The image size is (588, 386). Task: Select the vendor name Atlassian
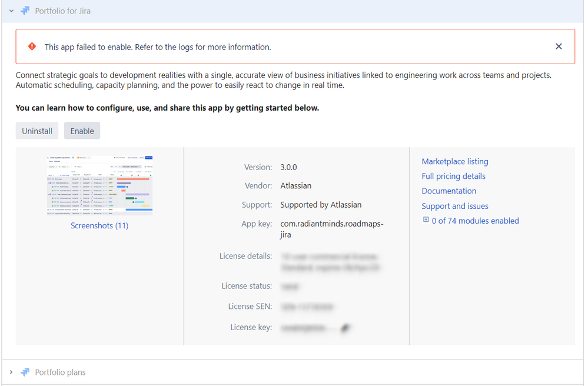[296, 186]
